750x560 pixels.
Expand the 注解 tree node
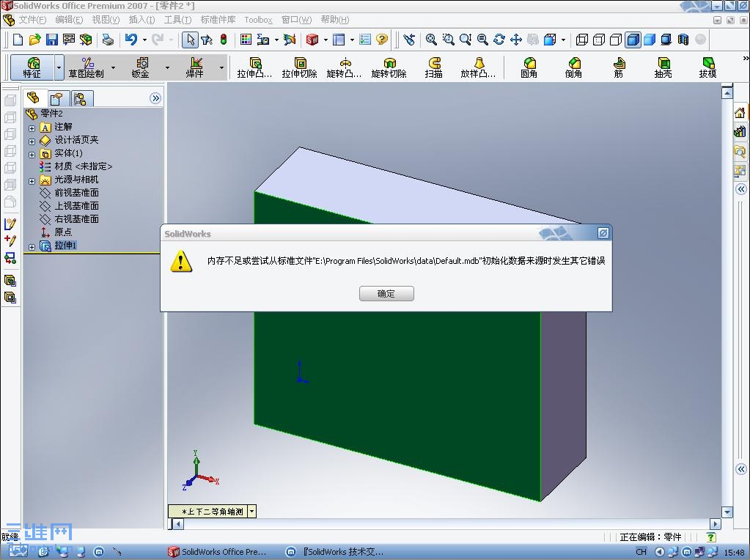click(32, 128)
